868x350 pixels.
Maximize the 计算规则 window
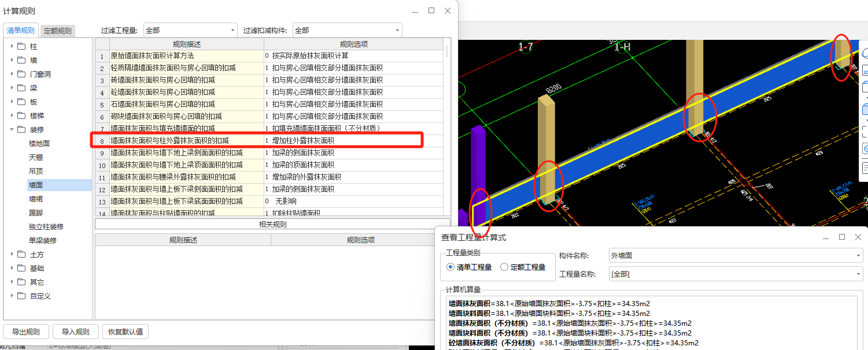click(431, 10)
